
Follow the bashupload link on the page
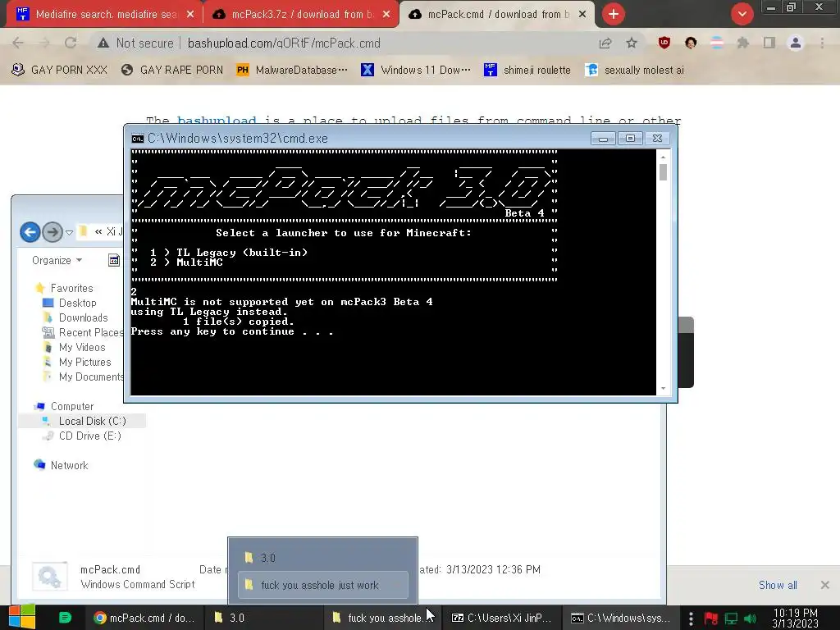217,120
